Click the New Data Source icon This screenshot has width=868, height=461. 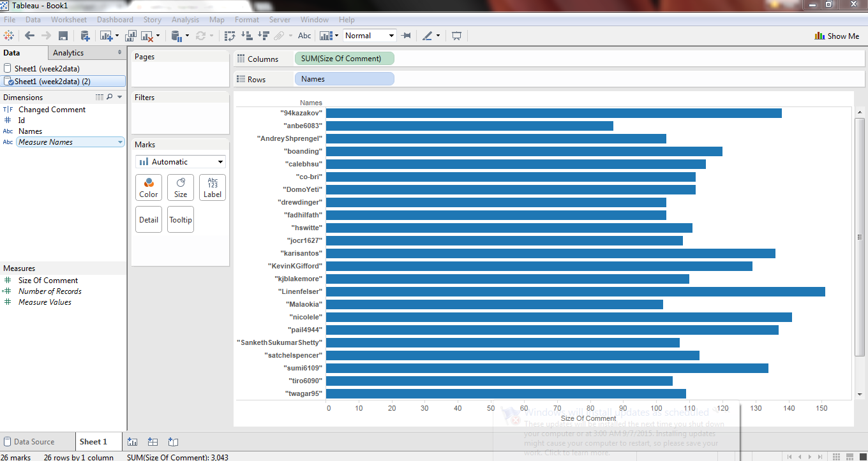pos(85,36)
